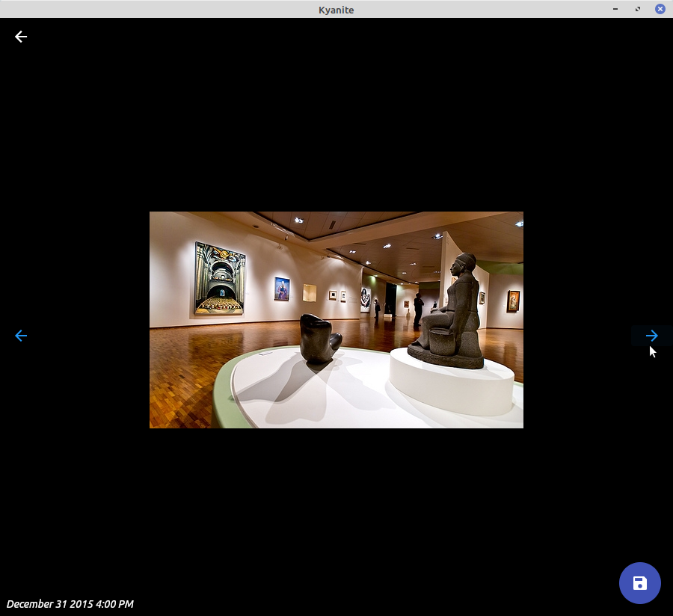Click the standing visitor silhouette in the gallery
The width and height of the screenshot is (673, 616).
[x=418, y=308]
